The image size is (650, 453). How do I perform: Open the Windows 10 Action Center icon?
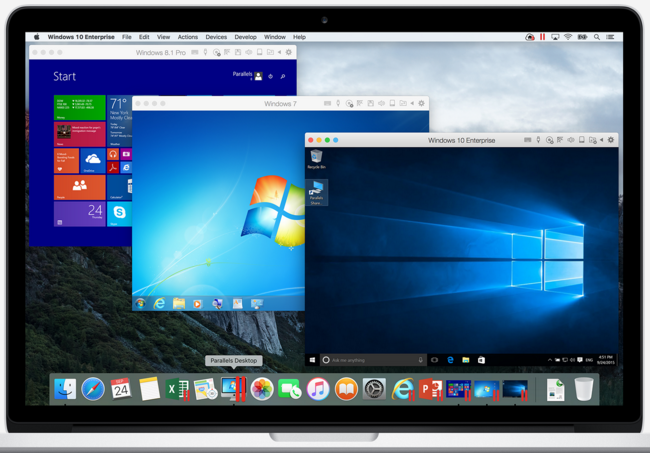point(580,360)
